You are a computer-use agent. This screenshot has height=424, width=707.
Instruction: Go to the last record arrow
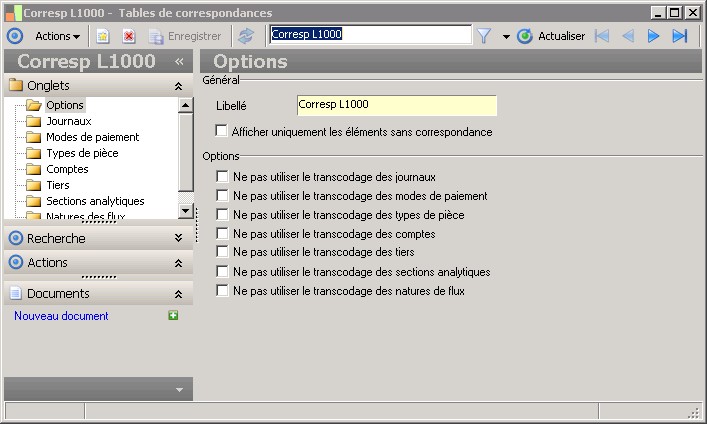tap(679, 36)
